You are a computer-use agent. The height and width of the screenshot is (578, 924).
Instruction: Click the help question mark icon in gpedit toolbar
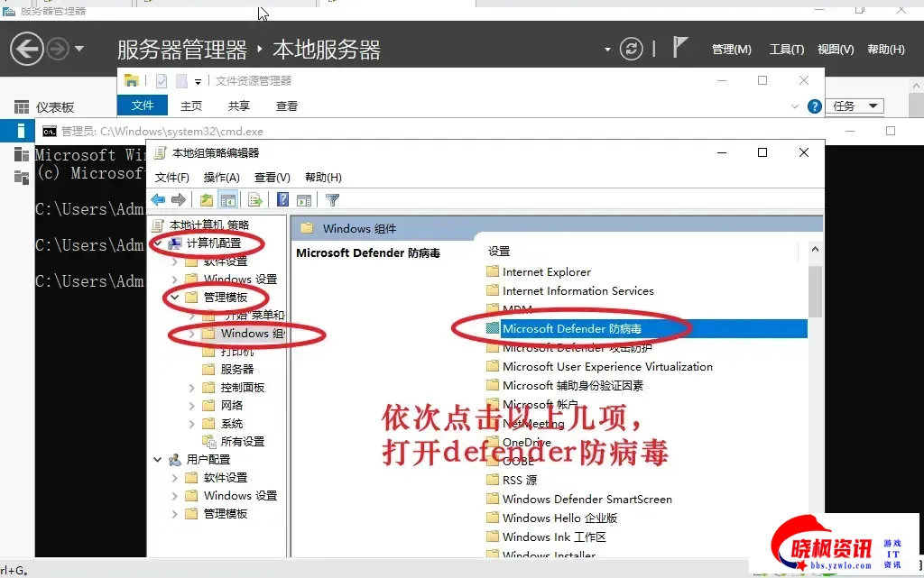pyautogui.click(x=282, y=199)
